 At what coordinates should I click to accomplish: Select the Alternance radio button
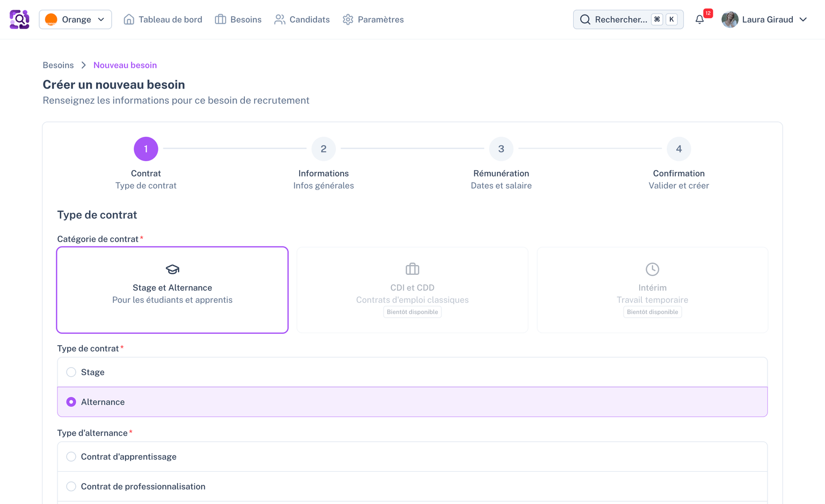[x=71, y=402]
